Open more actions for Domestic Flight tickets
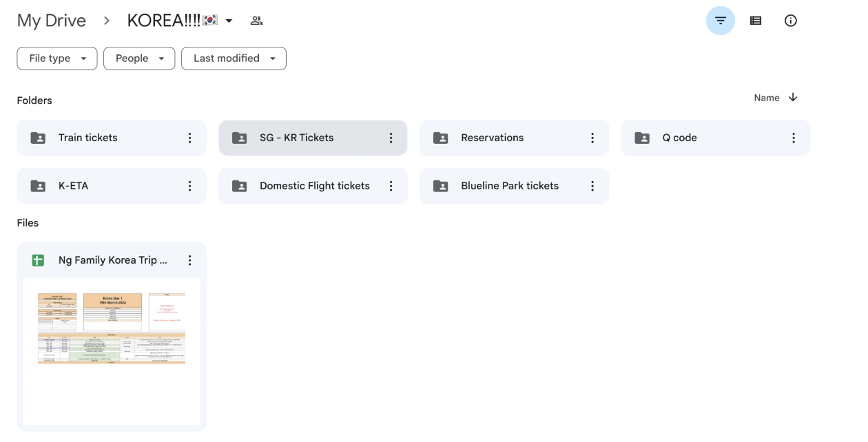Image resolution: width=868 pixels, height=442 pixels. click(391, 186)
